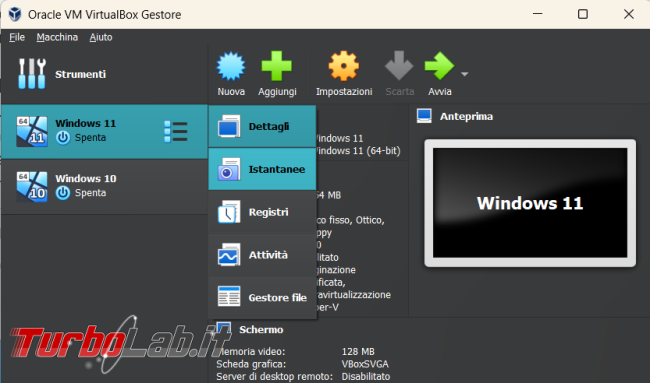Start VM with green Avvia arrow
Screen dimensions: 650x383
pyautogui.click(x=439, y=65)
